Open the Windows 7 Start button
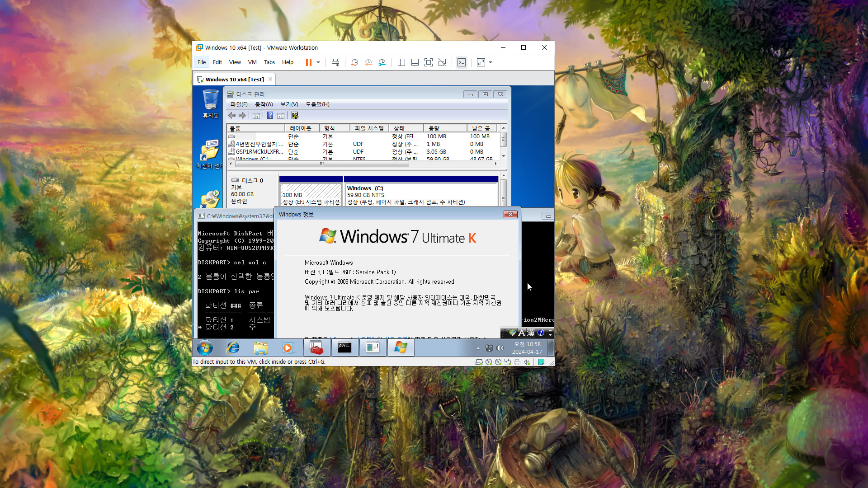 pyautogui.click(x=205, y=348)
